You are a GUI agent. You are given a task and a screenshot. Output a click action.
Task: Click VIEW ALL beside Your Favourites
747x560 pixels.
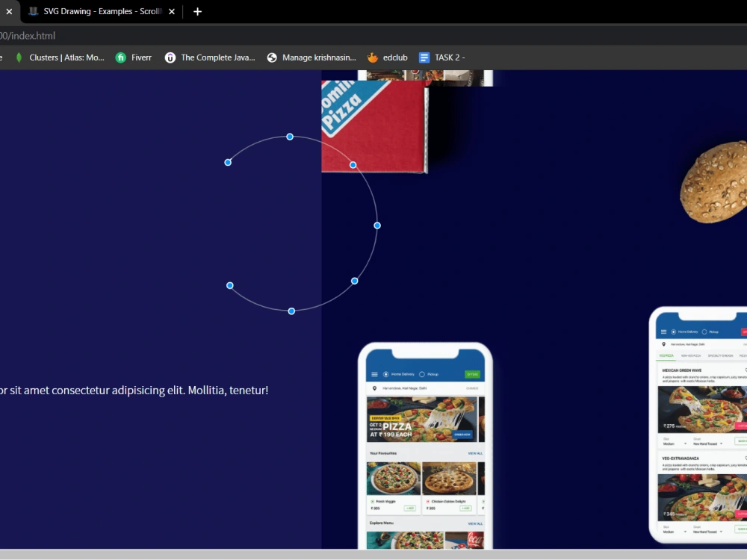(x=475, y=453)
